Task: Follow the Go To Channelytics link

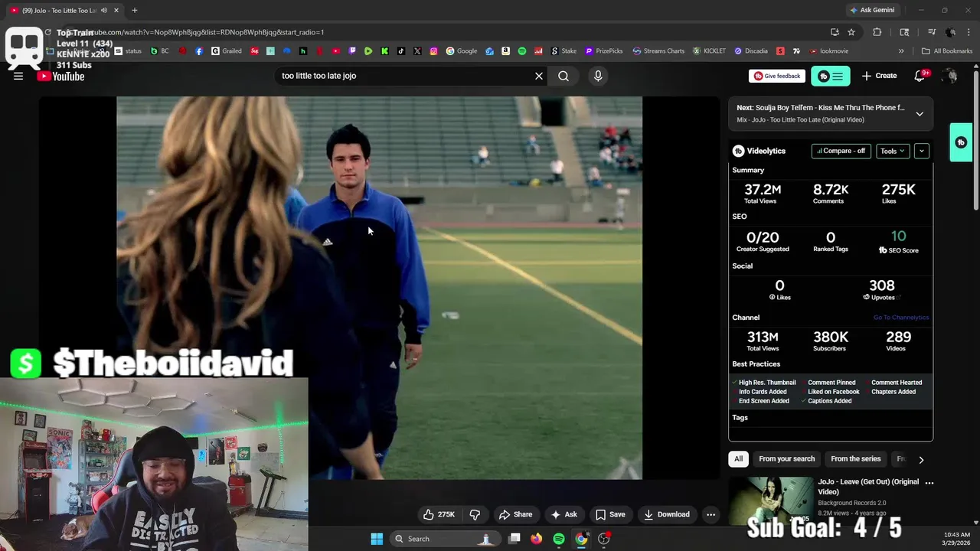Action: coord(900,318)
